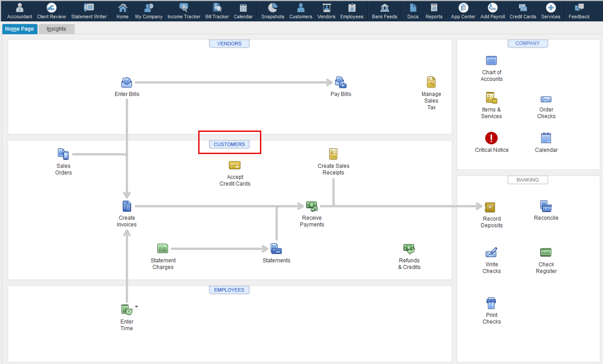Image resolution: width=603 pixels, height=364 pixels.
Task: Select the Home Page tab
Action: pyautogui.click(x=19, y=29)
